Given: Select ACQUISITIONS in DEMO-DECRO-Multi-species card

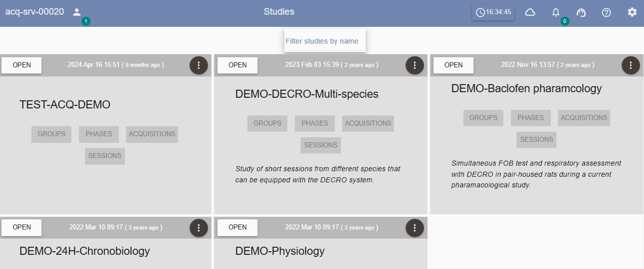Looking at the screenshot, I should click(x=368, y=123).
